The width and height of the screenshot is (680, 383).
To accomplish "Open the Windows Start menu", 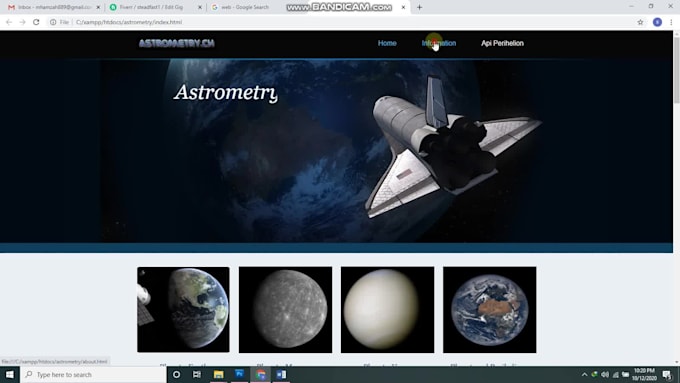I will pos(10,374).
